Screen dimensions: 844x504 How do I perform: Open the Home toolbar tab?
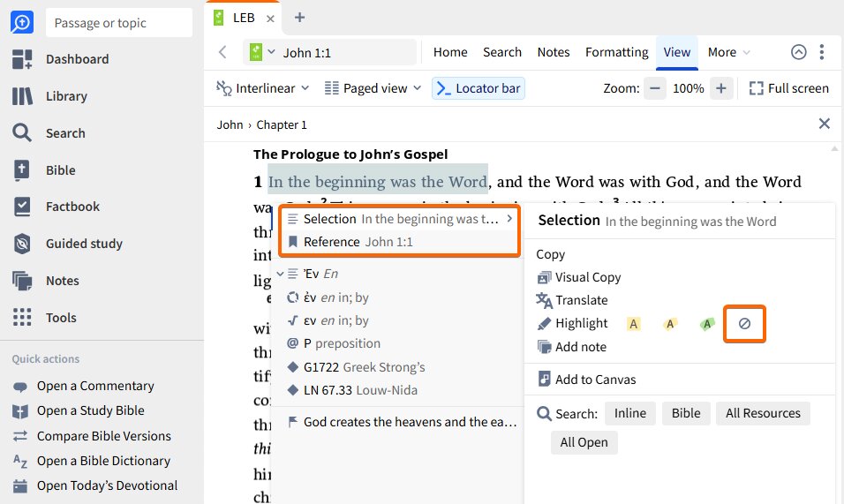450,52
